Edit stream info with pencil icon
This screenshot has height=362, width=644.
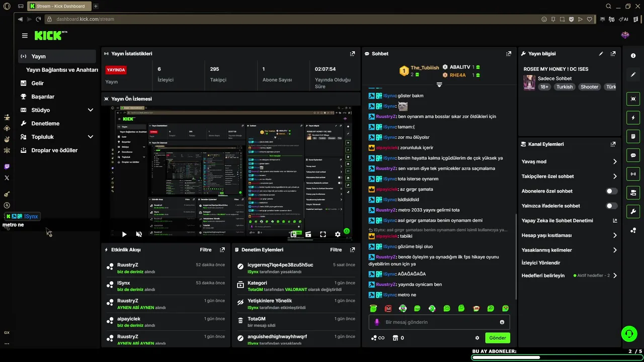click(x=601, y=54)
